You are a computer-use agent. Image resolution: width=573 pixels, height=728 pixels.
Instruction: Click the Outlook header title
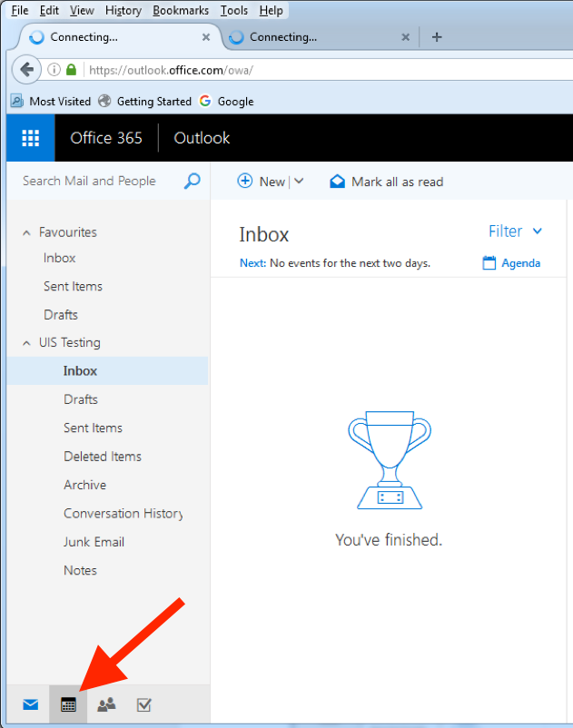pyautogui.click(x=202, y=138)
